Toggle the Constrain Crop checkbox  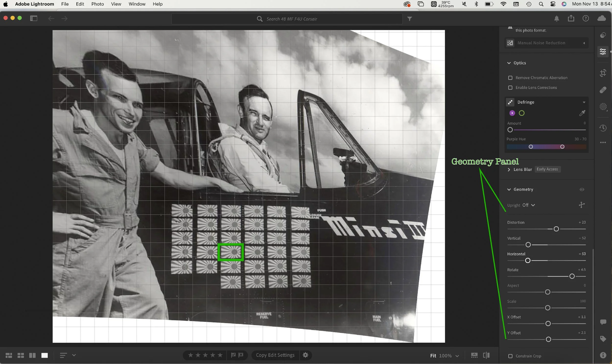click(x=510, y=356)
